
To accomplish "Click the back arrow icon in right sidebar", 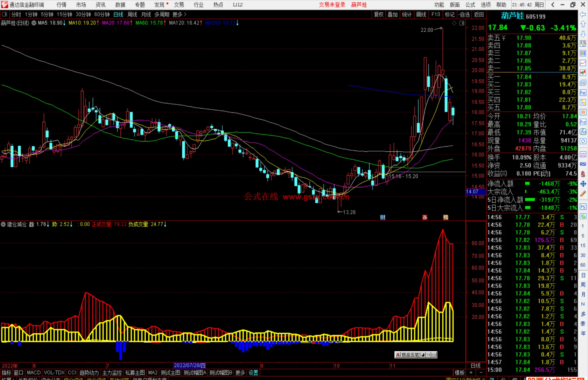I will (583, 14).
